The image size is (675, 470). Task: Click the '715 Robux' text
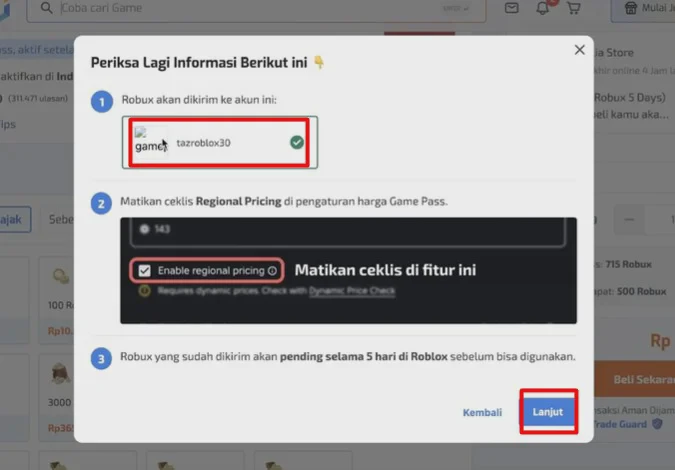[x=629, y=264]
